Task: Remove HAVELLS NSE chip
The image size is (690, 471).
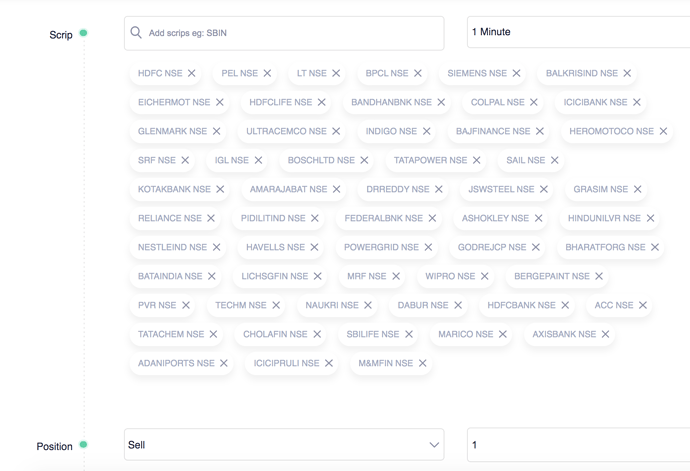Action: [x=314, y=247]
